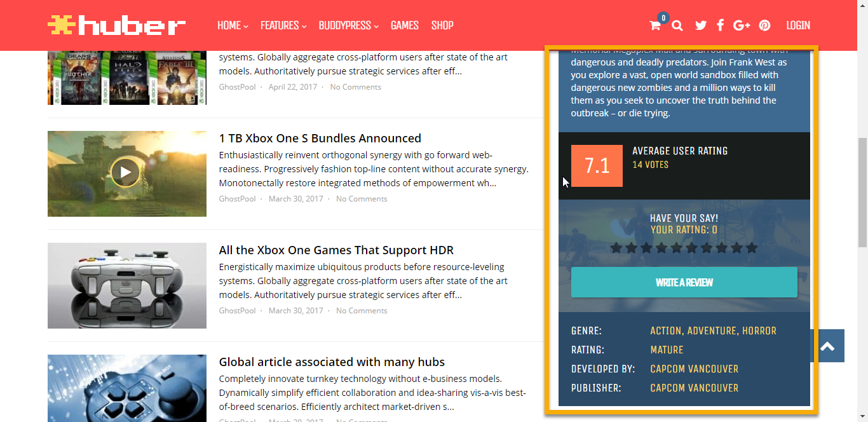Click the Google Plus icon
The image size is (868, 422).
click(742, 25)
